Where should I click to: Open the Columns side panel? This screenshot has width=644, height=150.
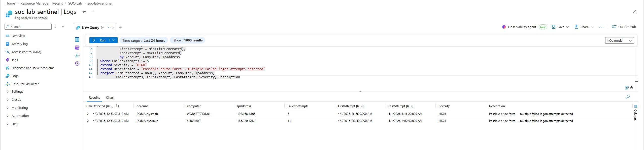click(x=635, y=113)
